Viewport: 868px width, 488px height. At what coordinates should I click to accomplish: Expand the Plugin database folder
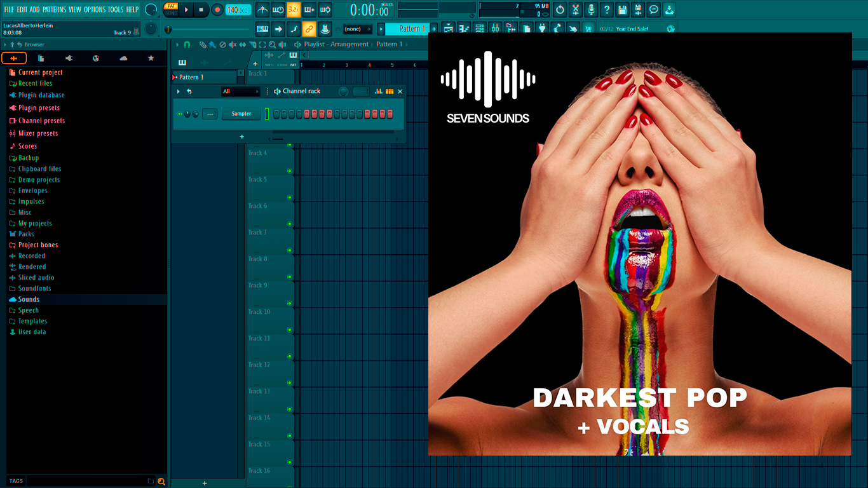pos(41,95)
